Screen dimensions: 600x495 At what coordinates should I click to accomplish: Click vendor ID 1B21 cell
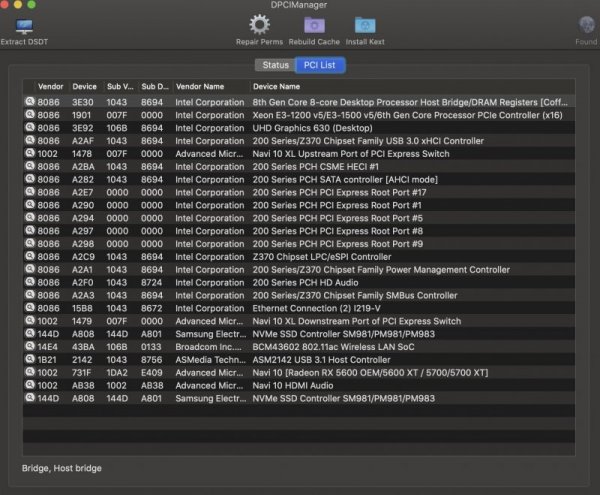tap(47, 360)
